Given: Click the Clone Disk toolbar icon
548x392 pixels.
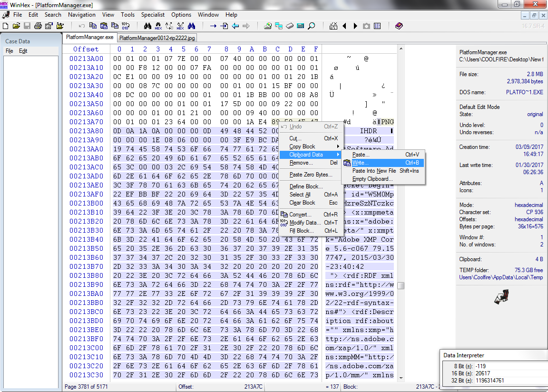Looking at the screenshot, I should click(x=279, y=26).
